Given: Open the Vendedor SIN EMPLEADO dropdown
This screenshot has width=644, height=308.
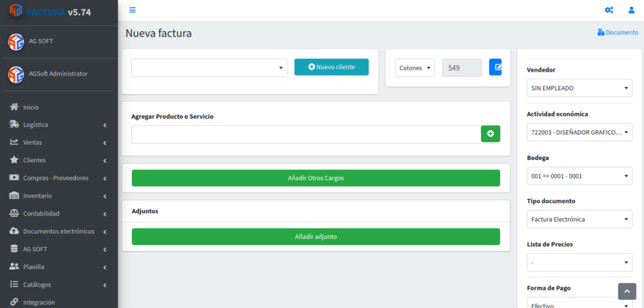Looking at the screenshot, I should pyautogui.click(x=579, y=88).
